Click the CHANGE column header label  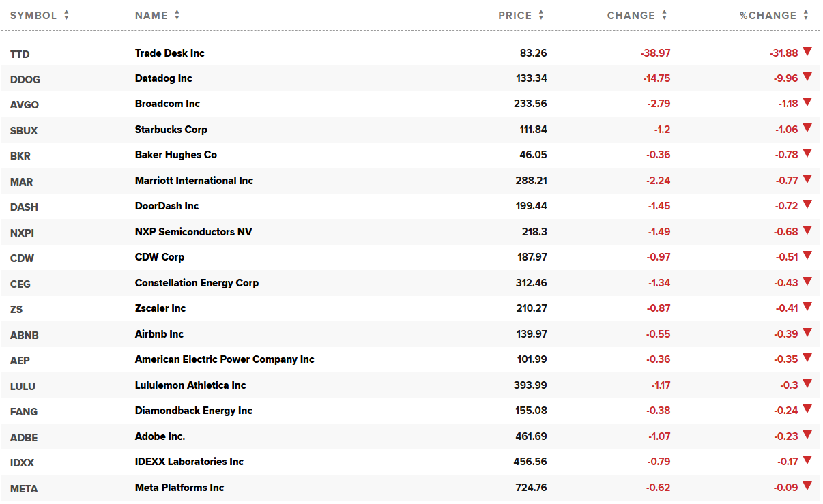631,15
